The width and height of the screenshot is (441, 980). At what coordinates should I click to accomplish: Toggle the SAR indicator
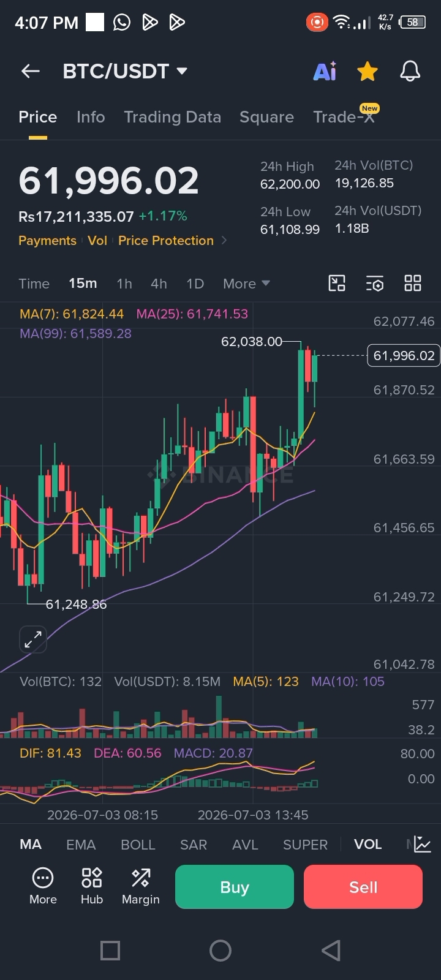click(x=194, y=845)
